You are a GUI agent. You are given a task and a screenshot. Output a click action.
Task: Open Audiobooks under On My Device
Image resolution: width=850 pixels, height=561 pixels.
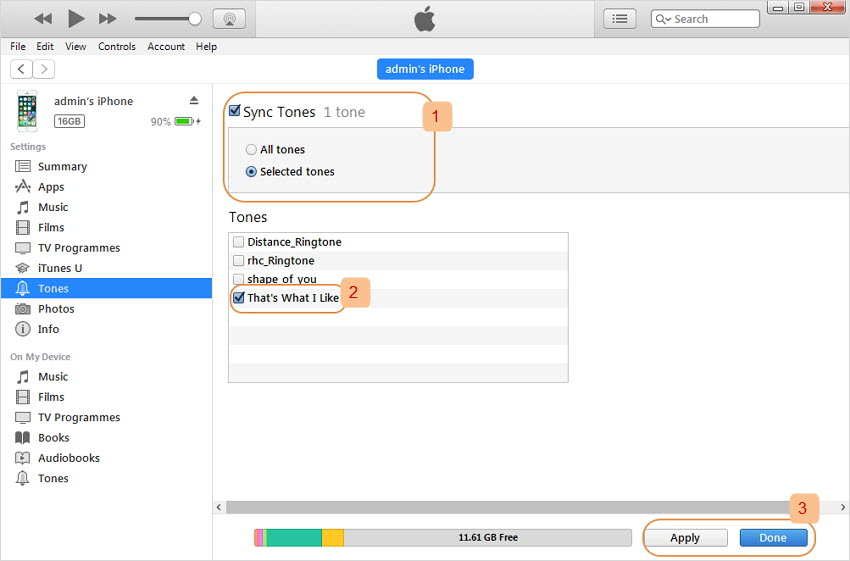coord(106,458)
